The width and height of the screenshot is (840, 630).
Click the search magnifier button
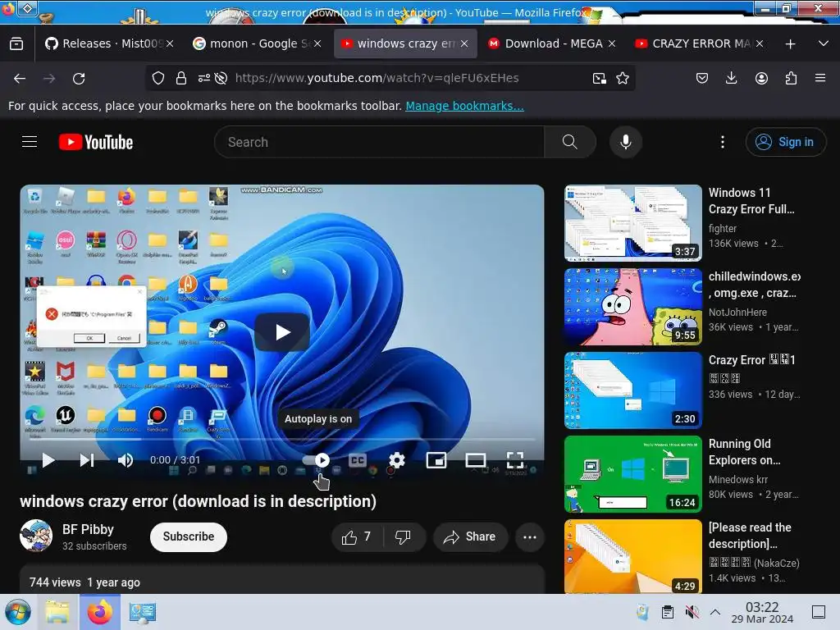[x=570, y=142]
